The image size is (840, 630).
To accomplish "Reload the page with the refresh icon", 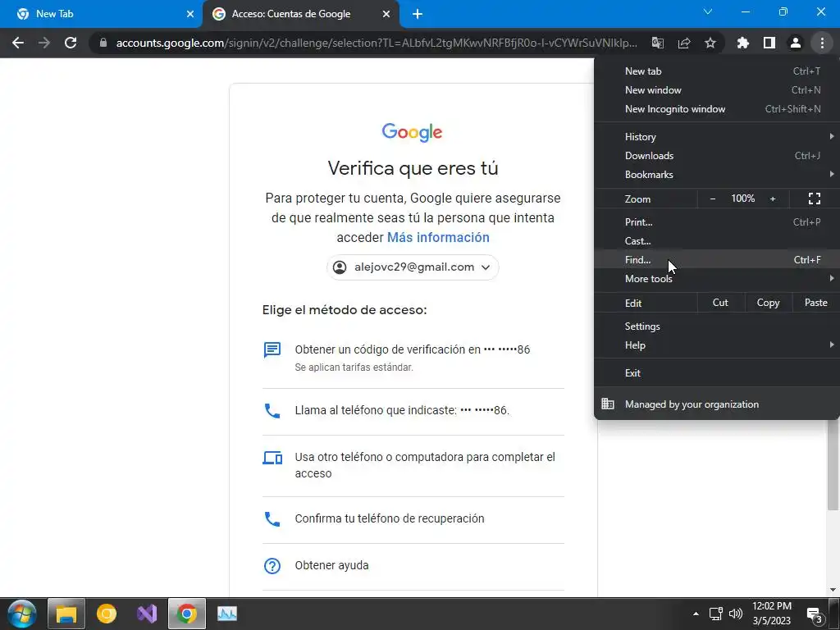I will pyautogui.click(x=71, y=43).
